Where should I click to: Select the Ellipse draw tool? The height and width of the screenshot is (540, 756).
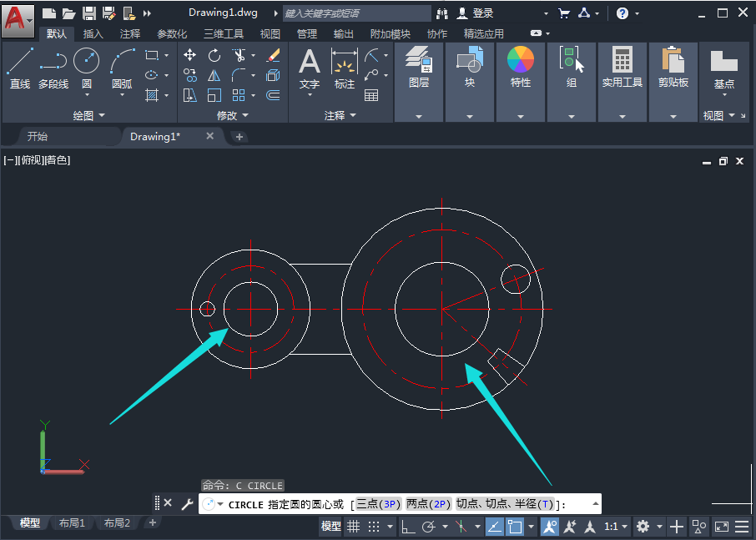click(152, 75)
